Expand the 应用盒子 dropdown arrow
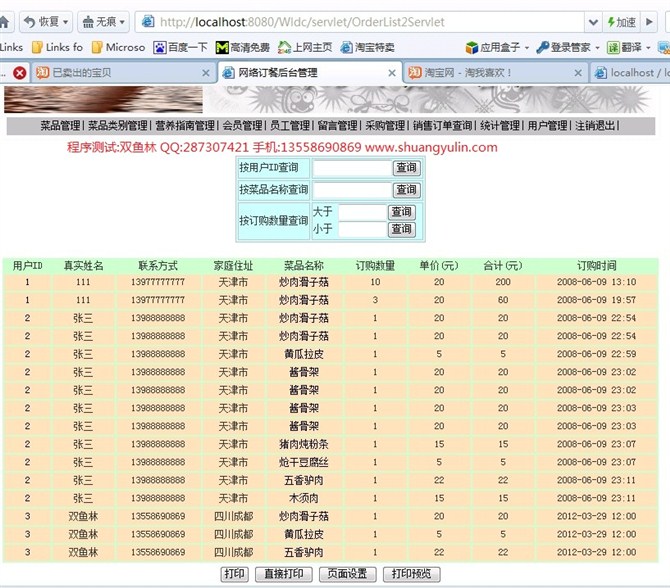The width and height of the screenshot is (670, 588). (526, 47)
